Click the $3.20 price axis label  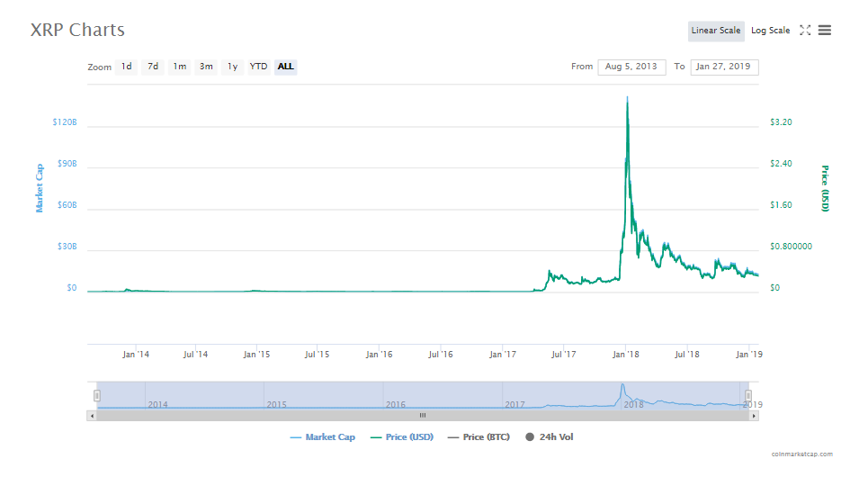[781, 121]
